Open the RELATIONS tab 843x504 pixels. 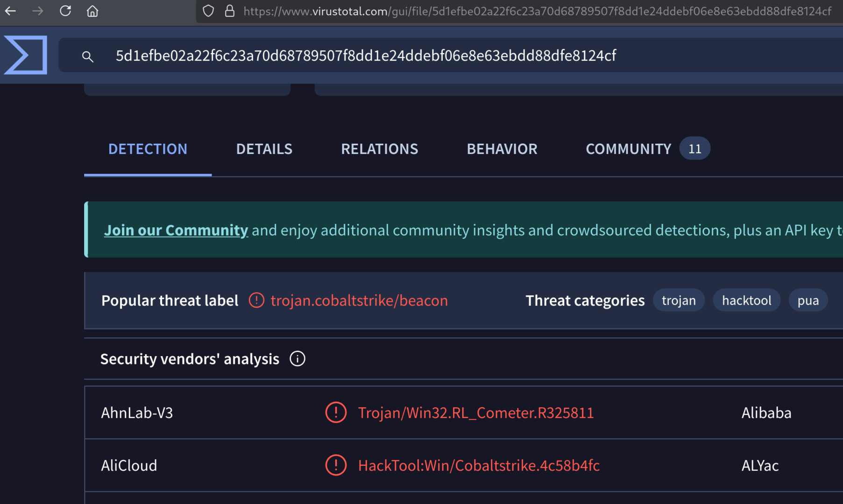tap(379, 149)
